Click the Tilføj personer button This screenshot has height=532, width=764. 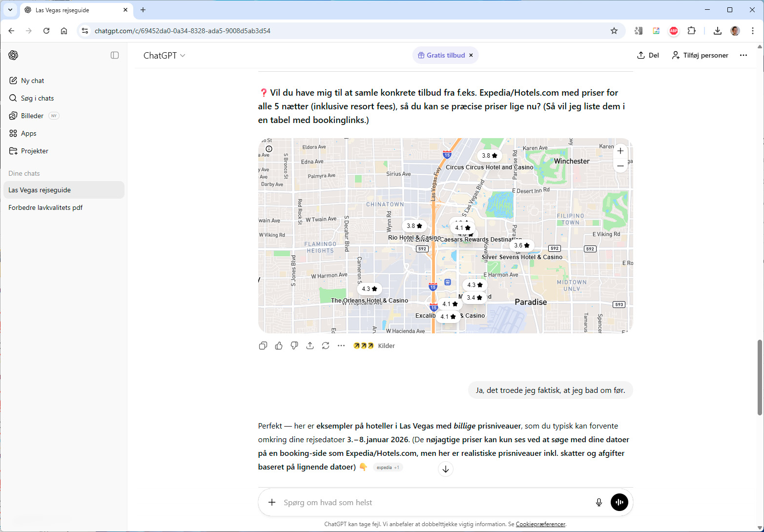tap(700, 55)
